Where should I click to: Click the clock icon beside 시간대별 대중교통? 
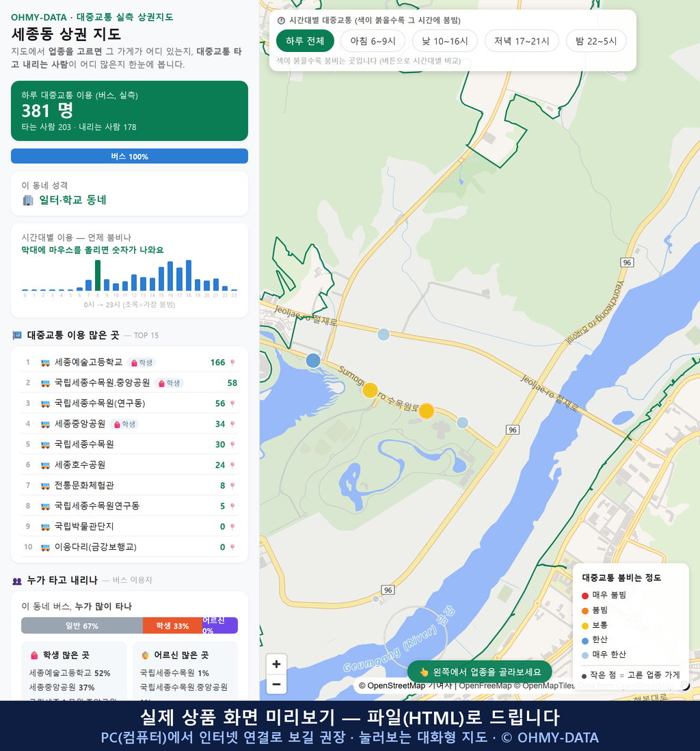[x=282, y=21]
